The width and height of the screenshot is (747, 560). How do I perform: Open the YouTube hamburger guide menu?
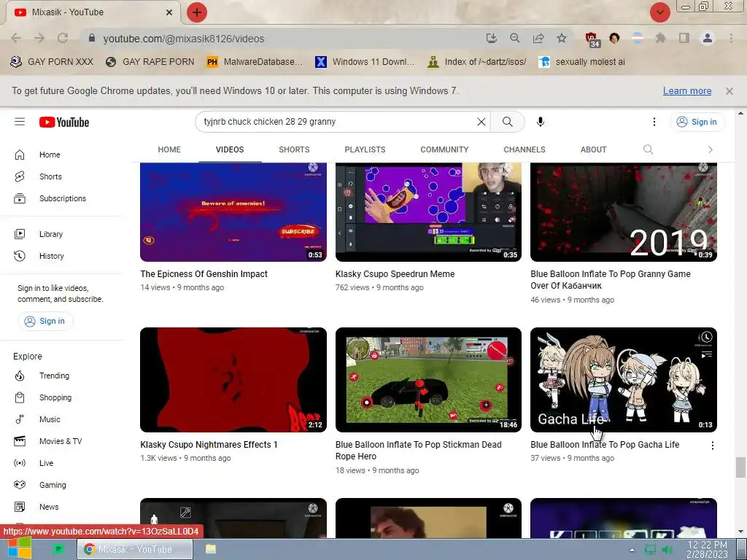tap(20, 122)
